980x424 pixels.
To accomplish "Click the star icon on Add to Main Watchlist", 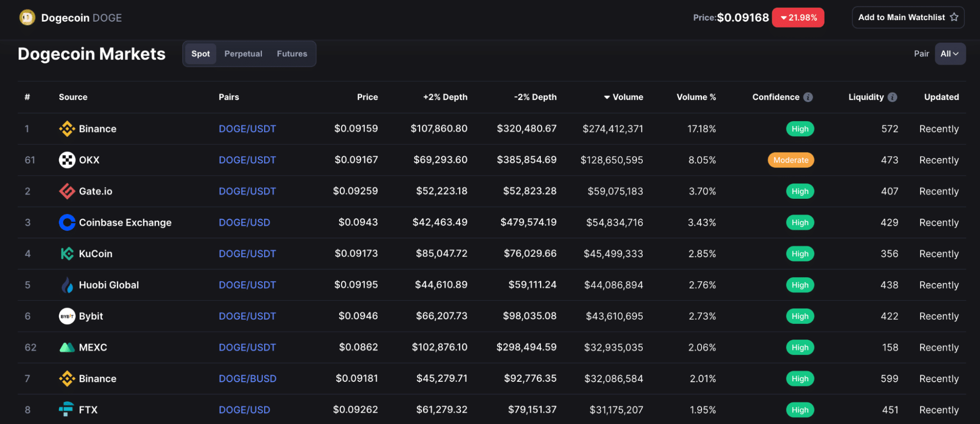I will tap(954, 17).
